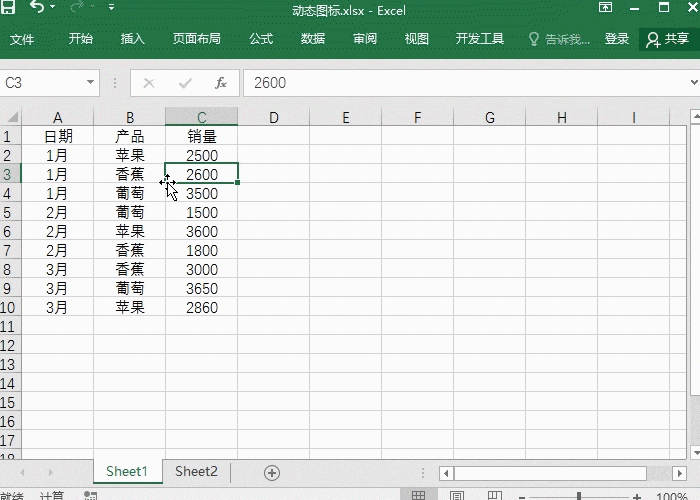The image size is (700, 500).
Task: Switch to the 视图 tab
Action: tap(417, 39)
